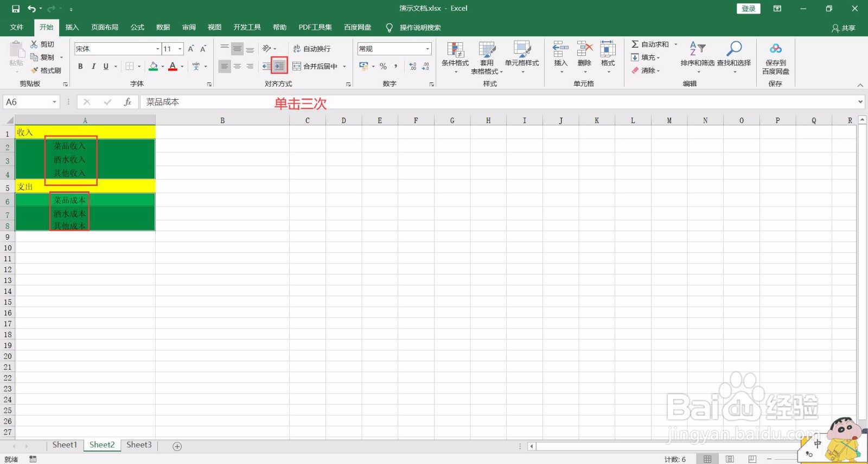Click the column B header

click(222, 120)
